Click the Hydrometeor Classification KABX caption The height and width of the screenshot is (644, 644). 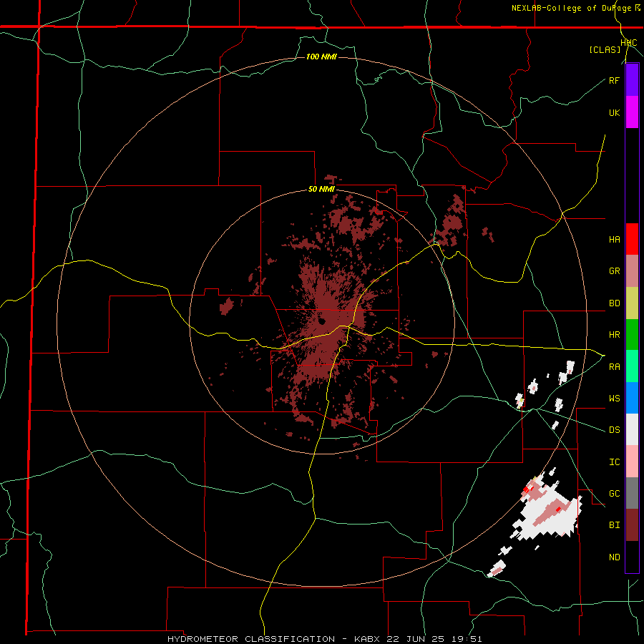[324, 639]
